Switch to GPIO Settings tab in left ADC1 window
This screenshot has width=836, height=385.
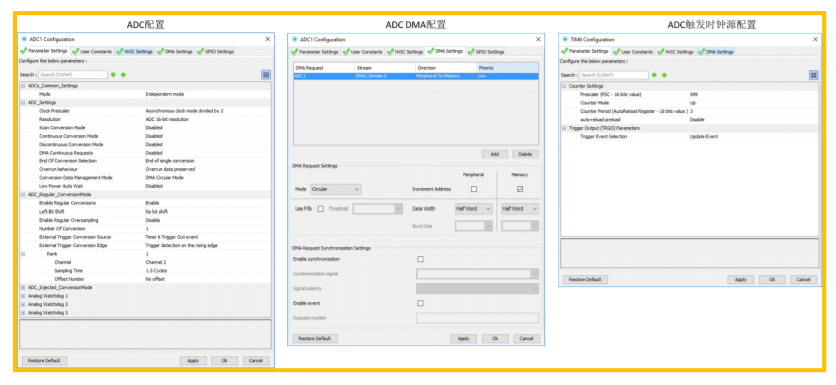click(x=215, y=52)
